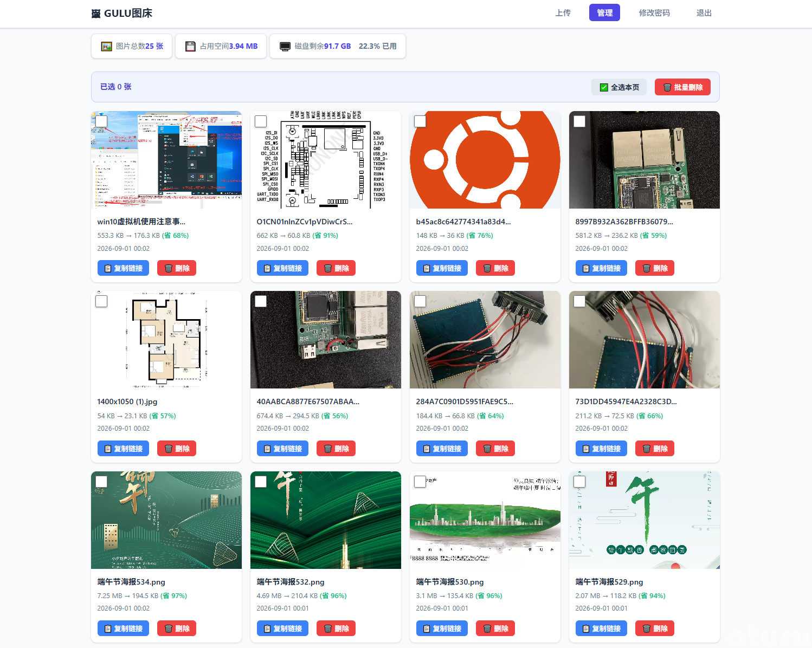
Task: Click the GULU图床 logo icon
Action: coord(96,14)
